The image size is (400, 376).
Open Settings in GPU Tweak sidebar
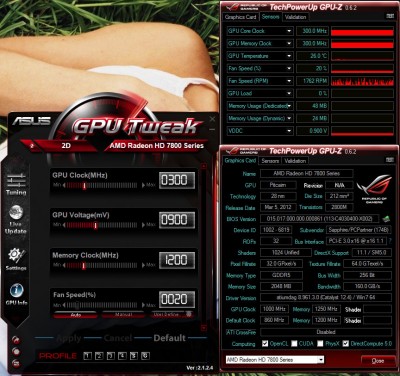pos(16,259)
